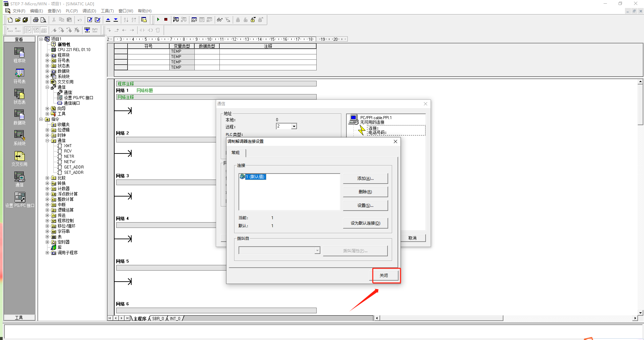
Task: Open 符号表 from the navigation bar
Action: 19,76
